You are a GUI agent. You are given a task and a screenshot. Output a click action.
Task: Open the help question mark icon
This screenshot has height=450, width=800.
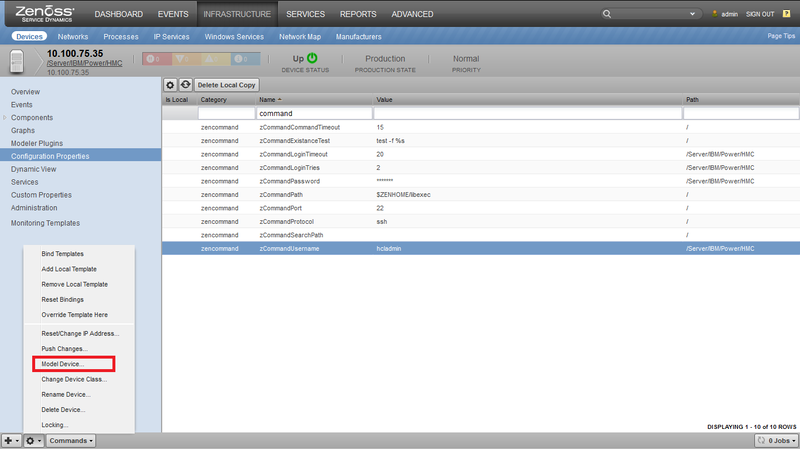(x=786, y=14)
